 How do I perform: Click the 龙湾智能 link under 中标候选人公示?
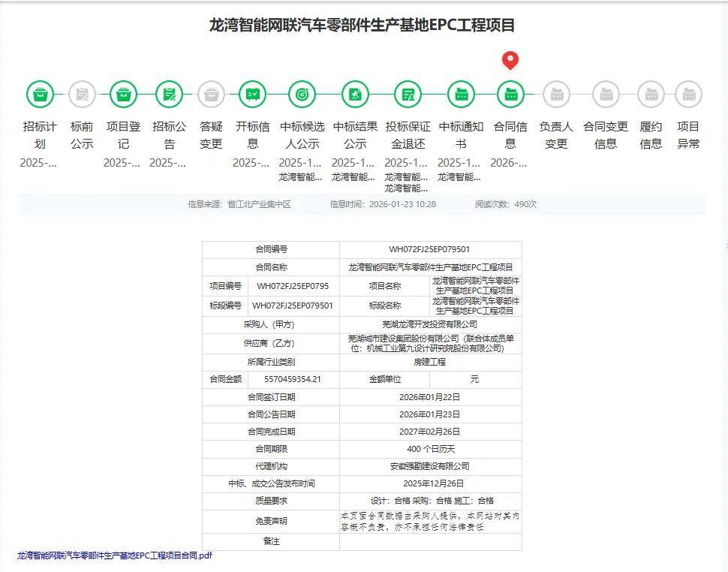(x=300, y=177)
